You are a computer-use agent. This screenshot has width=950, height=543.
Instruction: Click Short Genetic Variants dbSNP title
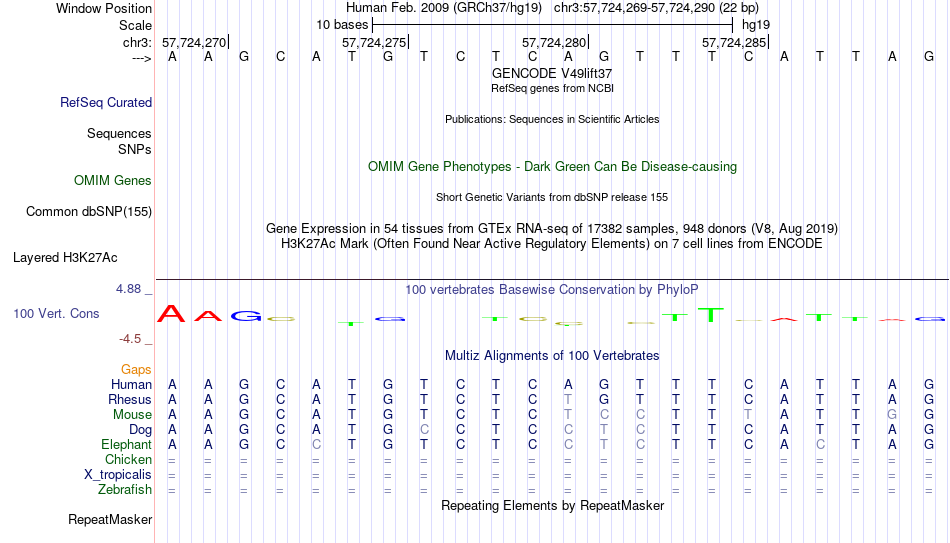click(x=552, y=198)
